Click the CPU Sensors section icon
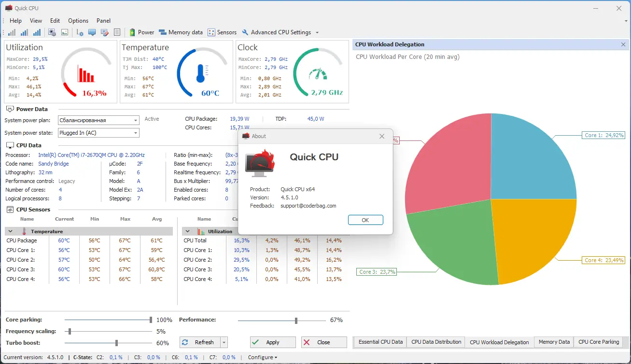This screenshot has width=631, height=364. tap(10, 210)
